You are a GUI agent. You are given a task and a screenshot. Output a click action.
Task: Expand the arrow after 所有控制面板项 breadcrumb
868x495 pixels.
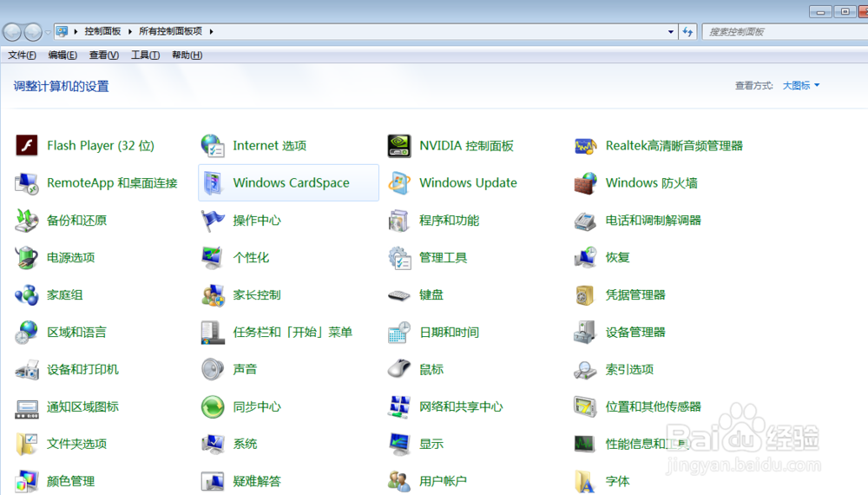(x=212, y=31)
